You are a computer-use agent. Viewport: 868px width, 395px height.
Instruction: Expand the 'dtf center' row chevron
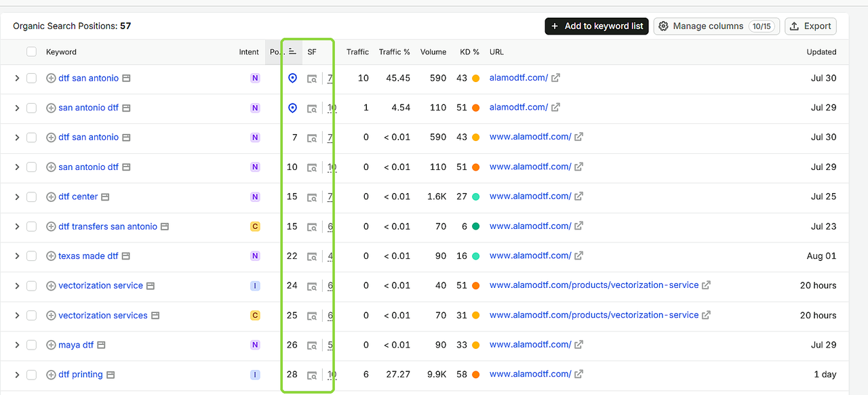pyautogui.click(x=17, y=197)
